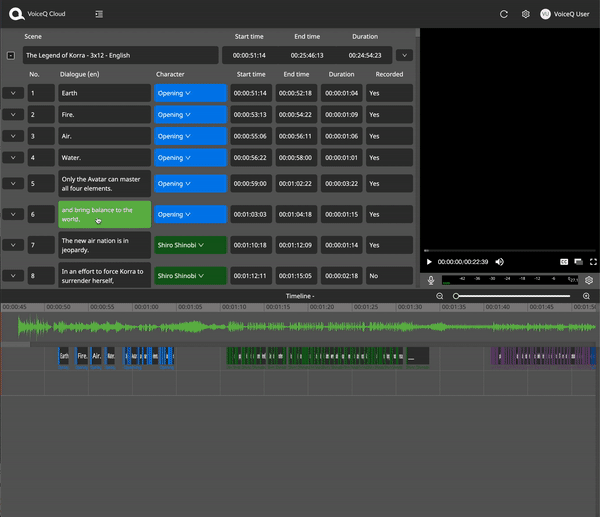600x517 pixels.
Task: Click scene end time 00:25:46:13
Action: [307, 55]
